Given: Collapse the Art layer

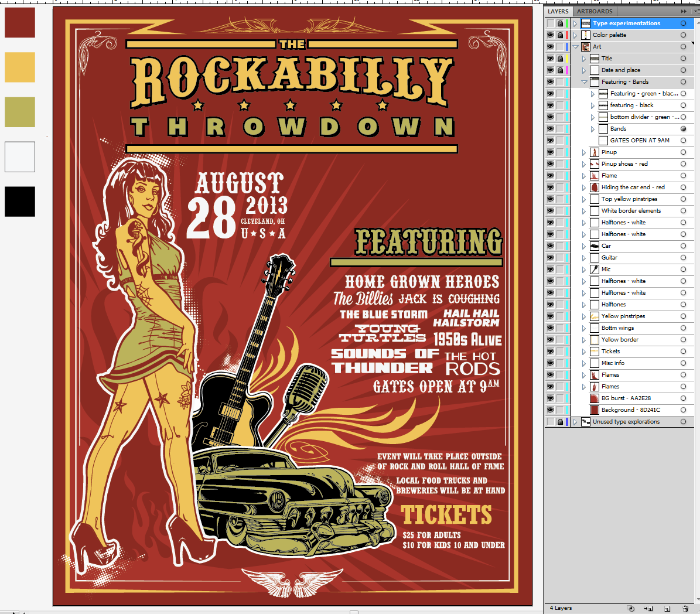Looking at the screenshot, I should point(575,46).
